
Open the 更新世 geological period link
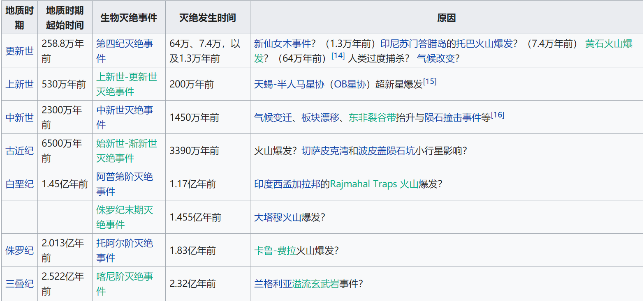click(x=19, y=51)
